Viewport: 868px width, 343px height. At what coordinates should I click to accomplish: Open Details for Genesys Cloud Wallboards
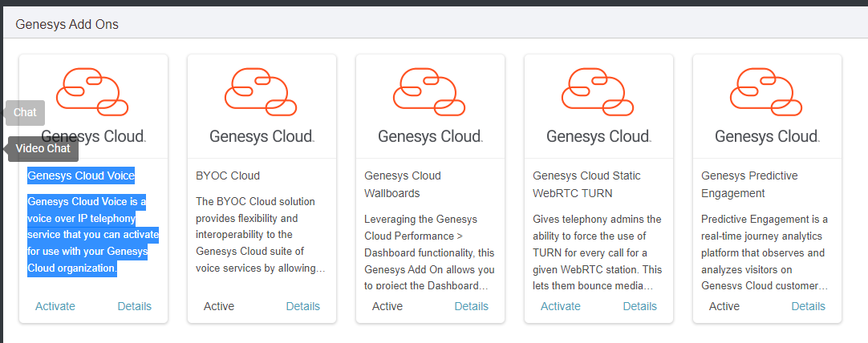click(x=472, y=306)
